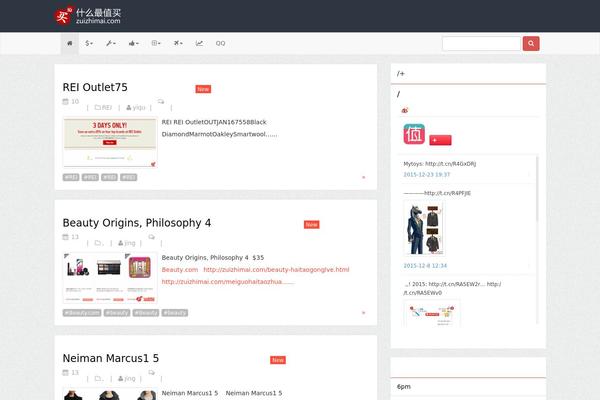Expand the thumbs-up menu
The height and width of the screenshot is (400, 600).
(x=134, y=43)
